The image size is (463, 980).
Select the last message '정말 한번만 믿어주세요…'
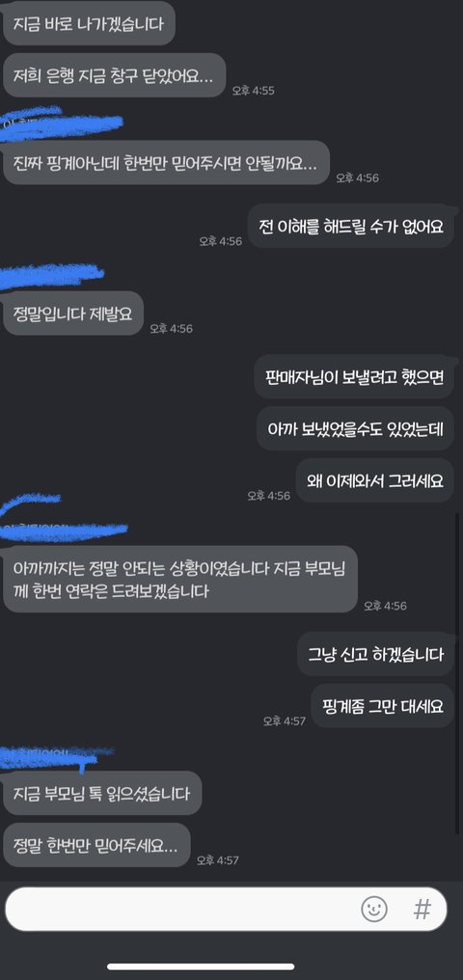click(x=96, y=845)
